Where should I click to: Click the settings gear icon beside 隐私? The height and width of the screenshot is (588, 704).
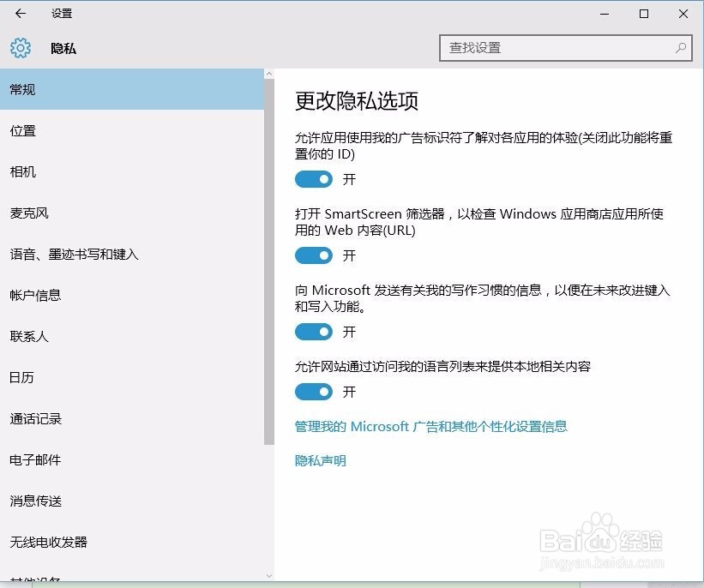pyautogui.click(x=19, y=48)
